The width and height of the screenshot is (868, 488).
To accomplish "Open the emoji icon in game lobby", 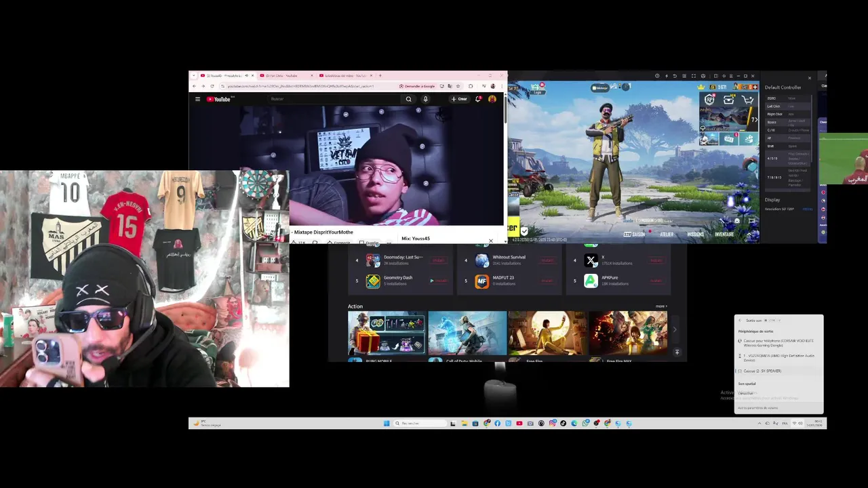I will pyautogui.click(x=737, y=221).
